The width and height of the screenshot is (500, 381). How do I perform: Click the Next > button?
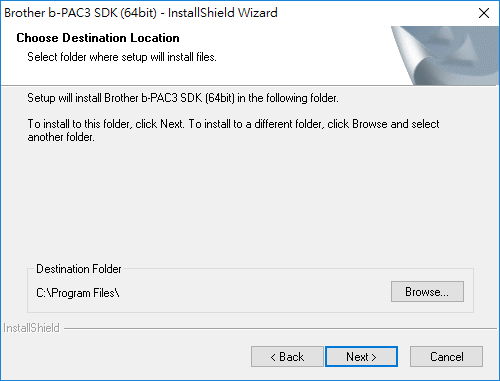(361, 357)
